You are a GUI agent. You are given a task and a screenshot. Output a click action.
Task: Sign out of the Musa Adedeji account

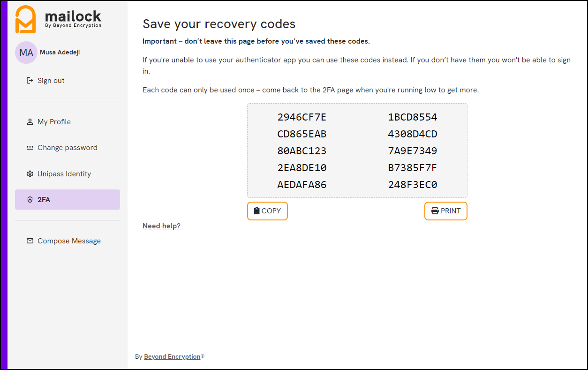coord(51,80)
